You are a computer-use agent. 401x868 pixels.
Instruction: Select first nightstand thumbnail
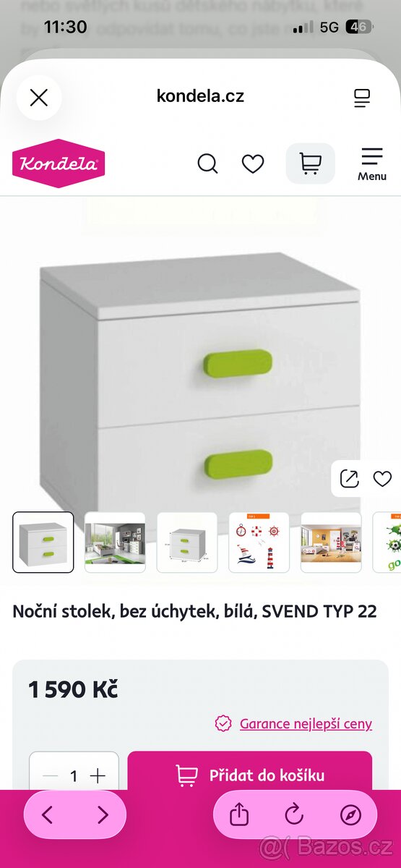(x=43, y=542)
